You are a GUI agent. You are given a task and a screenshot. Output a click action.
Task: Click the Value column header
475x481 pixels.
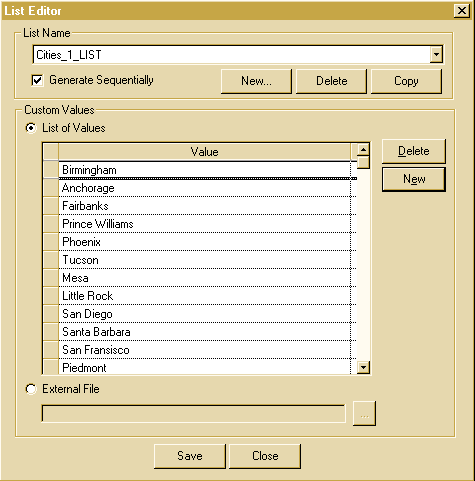coord(204,152)
